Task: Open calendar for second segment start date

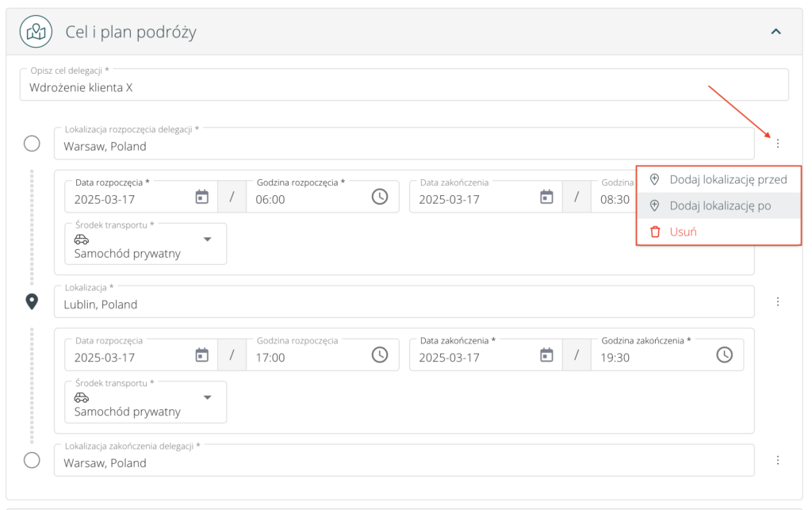Action: [x=202, y=355]
